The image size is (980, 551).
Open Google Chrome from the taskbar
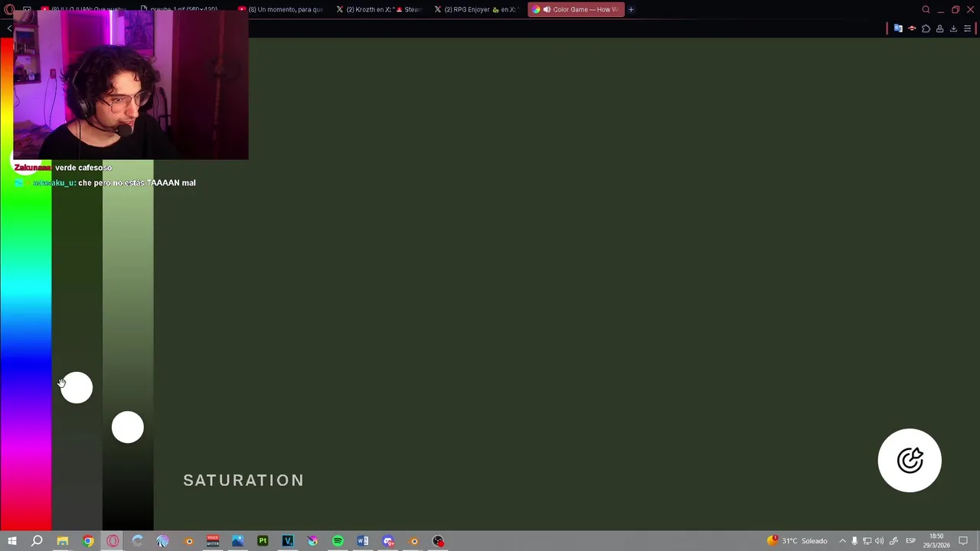[x=88, y=541]
